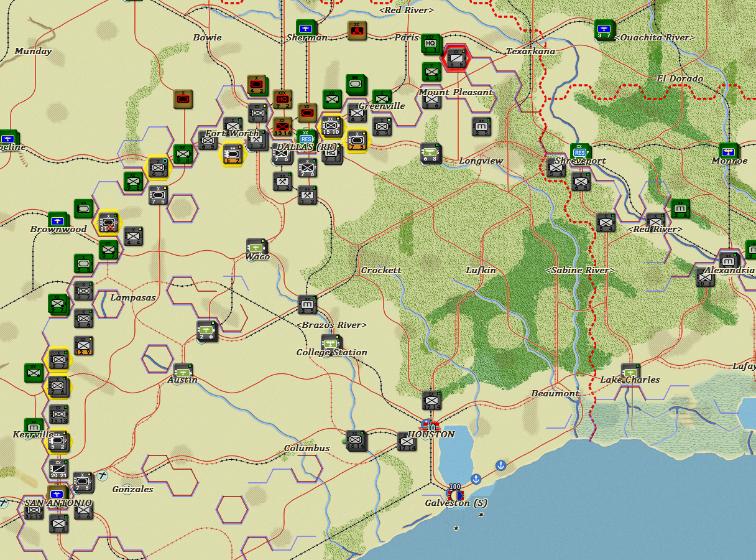Viewport: 756px width, 560px height.
Task: Click the Galveston port marker labeled 100
Action: pos(455,494)
